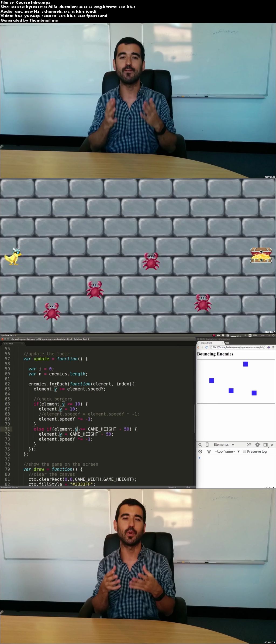Reload the page in Chromium

[x=206, y=347]
